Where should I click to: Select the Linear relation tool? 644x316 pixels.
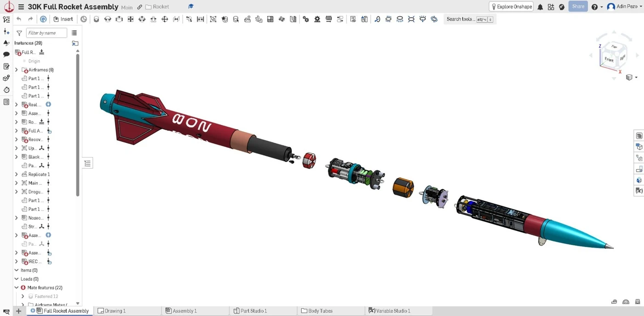[x=340, y=19]
